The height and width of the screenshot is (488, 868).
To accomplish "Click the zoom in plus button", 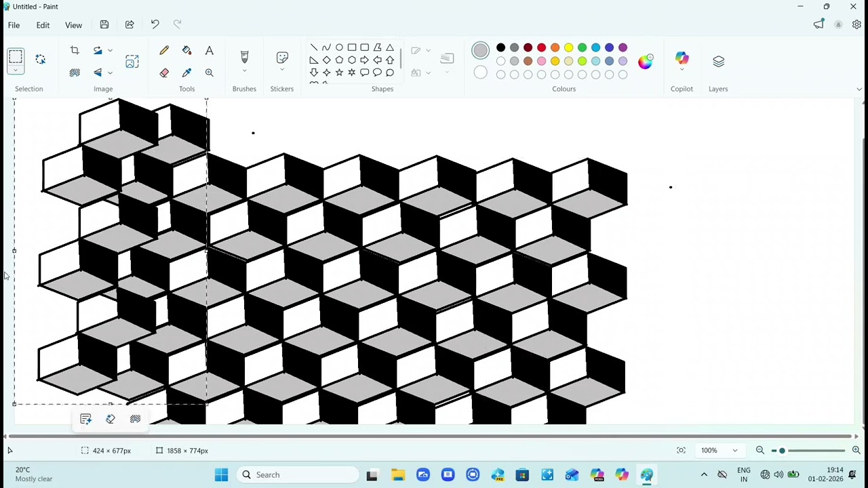I will click(x=856, y=451).
